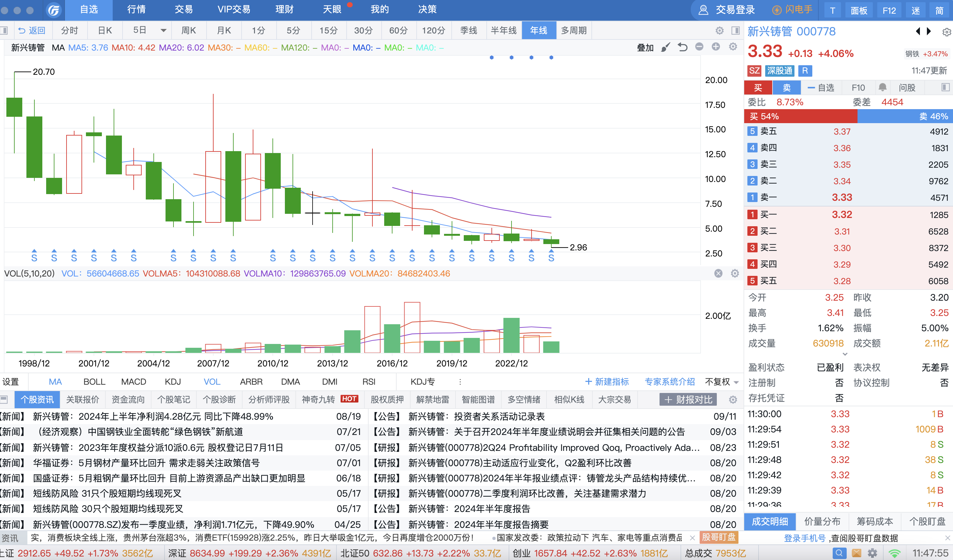This screenshot has height=560, width=953.
Task: Go to next stock with right arrow
Action: coord(929,31)
